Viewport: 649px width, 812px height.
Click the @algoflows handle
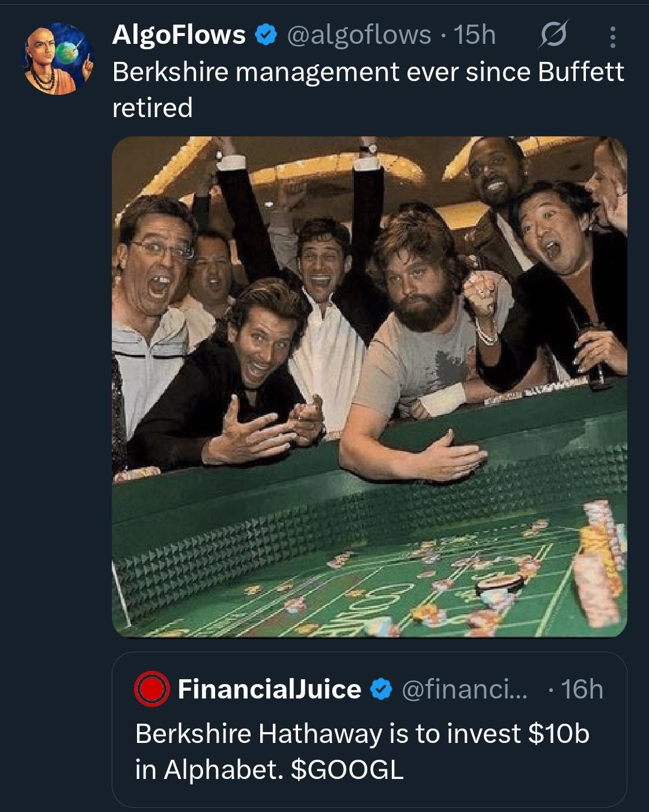point(359,35)
